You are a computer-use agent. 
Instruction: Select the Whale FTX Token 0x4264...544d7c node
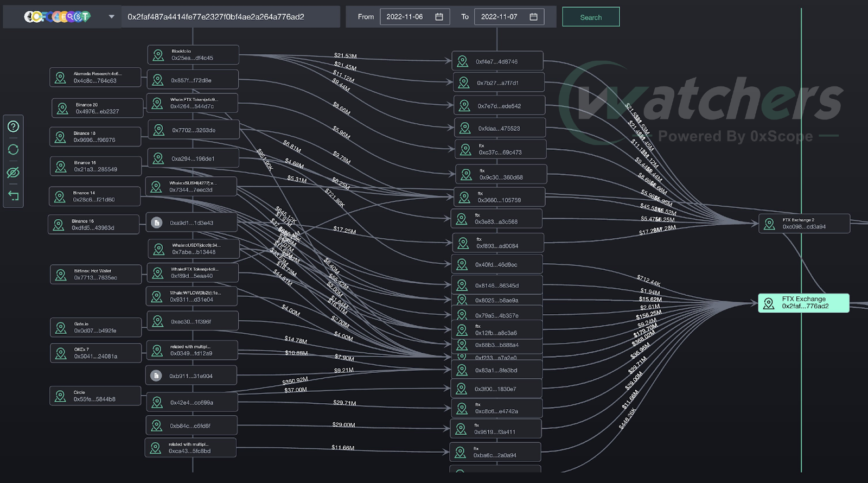tap(192, 103)
